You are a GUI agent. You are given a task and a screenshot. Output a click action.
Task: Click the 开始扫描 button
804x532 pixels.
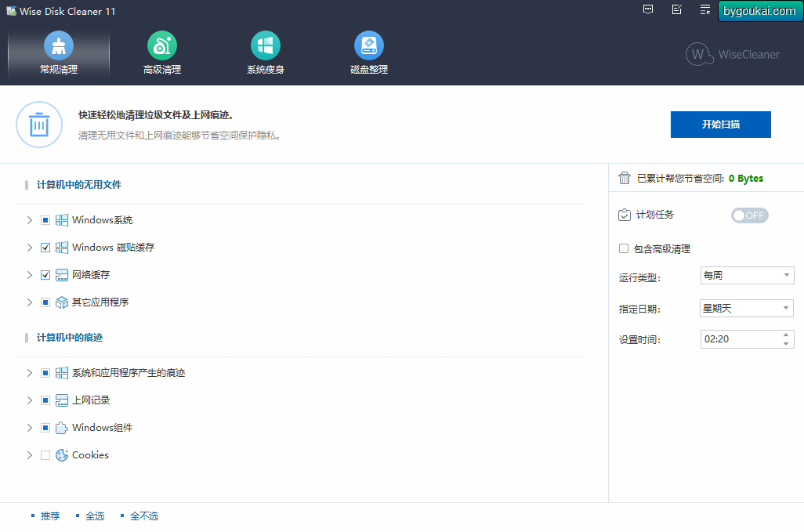720,125
